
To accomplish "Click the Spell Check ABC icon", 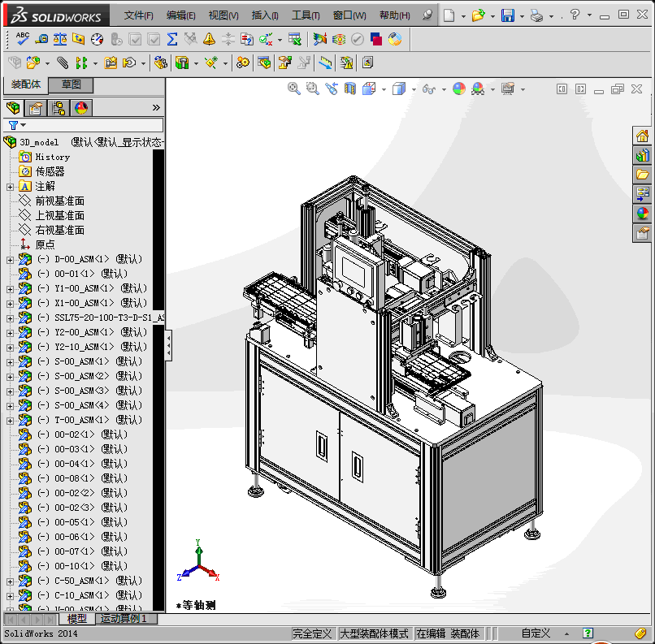I will [x=23, y=38].
